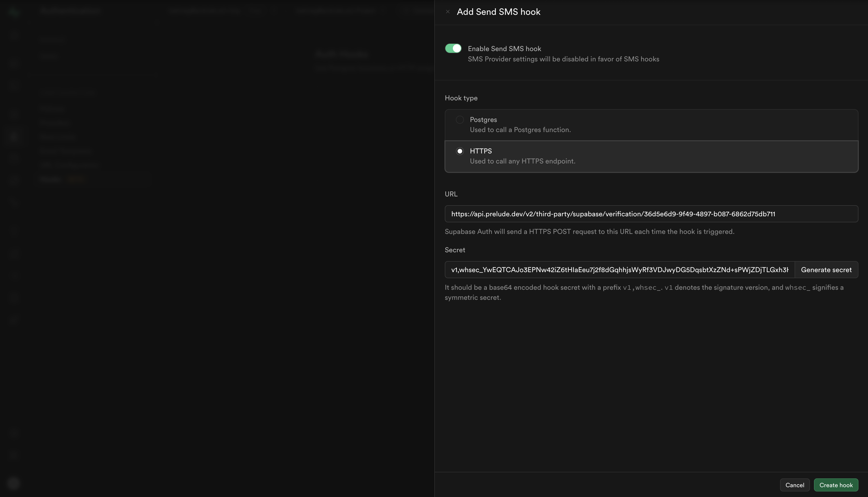Select the Postgres hook type radio
Viewport: 868px width, 497px height.
coord(460,120)
